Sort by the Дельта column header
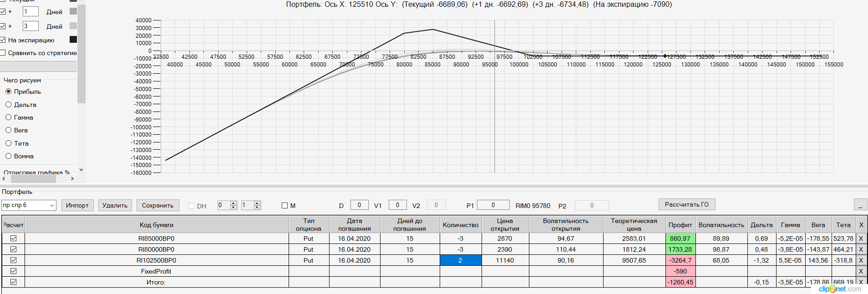 [761, 225]
